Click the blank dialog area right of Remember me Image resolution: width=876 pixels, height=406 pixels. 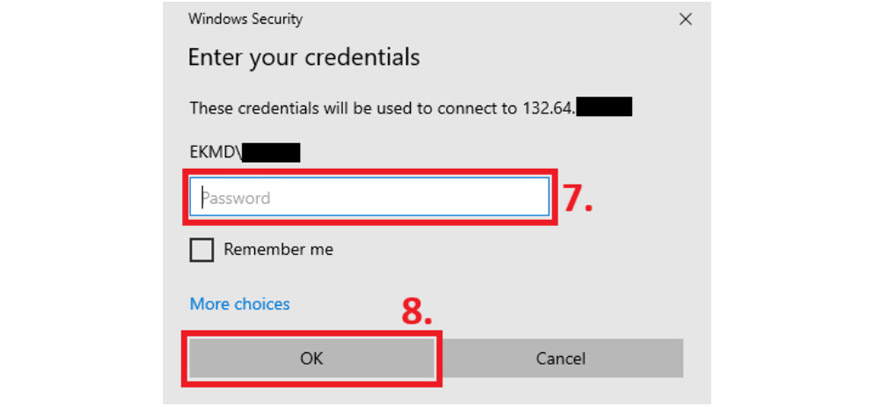pos(500,250)
